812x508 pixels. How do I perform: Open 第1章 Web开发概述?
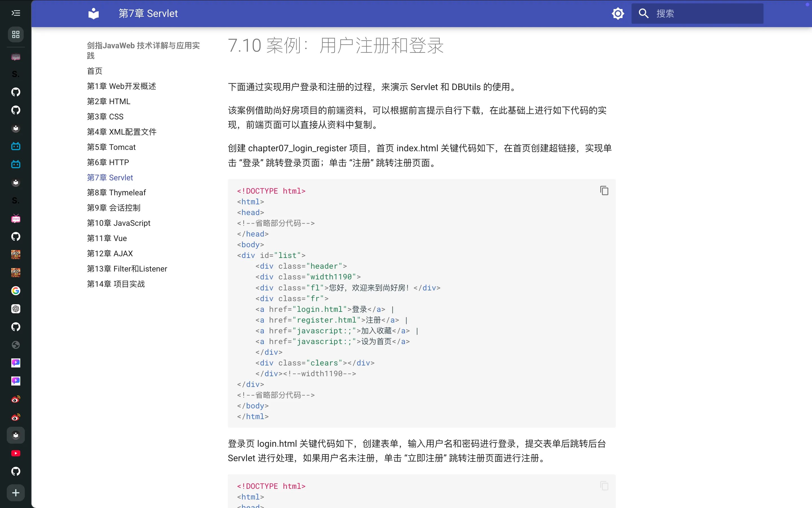[x=122, y=86]
